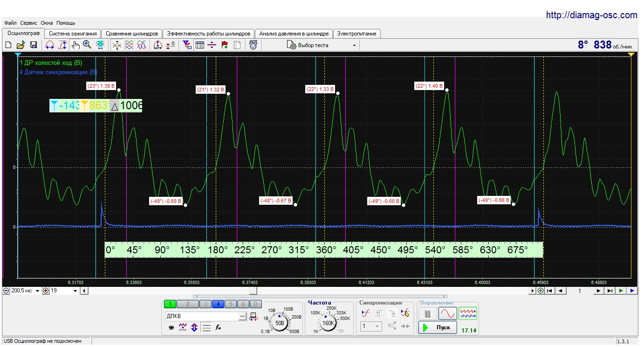644x347 pixels.
Task: Toggle channel 6 button
Action: [x=243, y=304]
